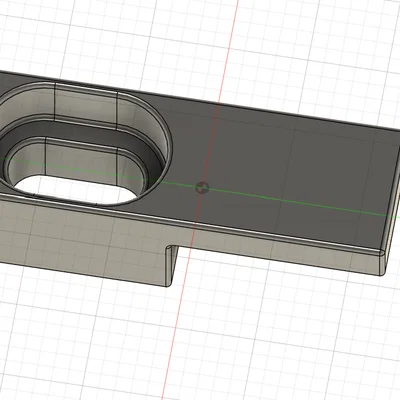Select the origin point marker on the plate
Screen dimensions: 400x400
pos(202,188)
